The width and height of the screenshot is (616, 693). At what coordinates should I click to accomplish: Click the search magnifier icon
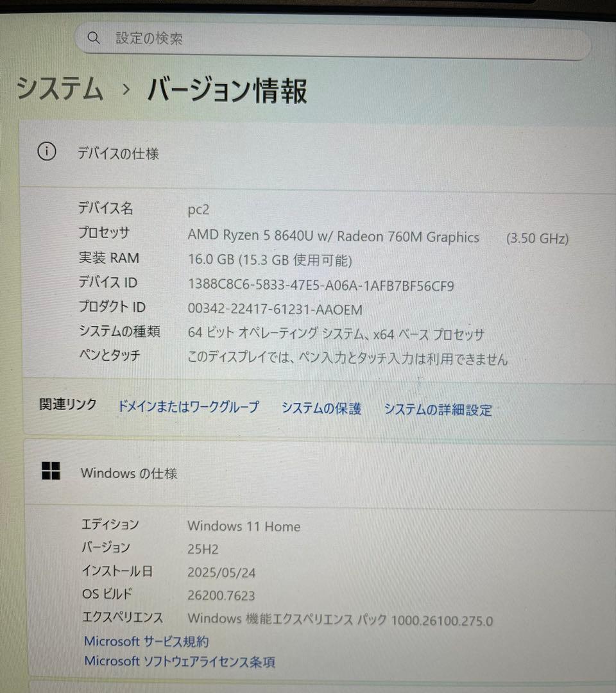click(94, 38)
